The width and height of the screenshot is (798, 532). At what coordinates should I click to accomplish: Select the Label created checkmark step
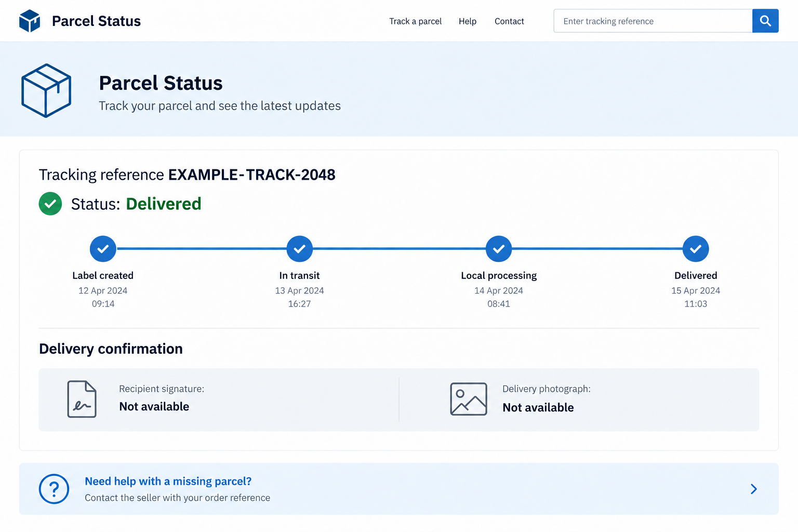pos(103,249)
